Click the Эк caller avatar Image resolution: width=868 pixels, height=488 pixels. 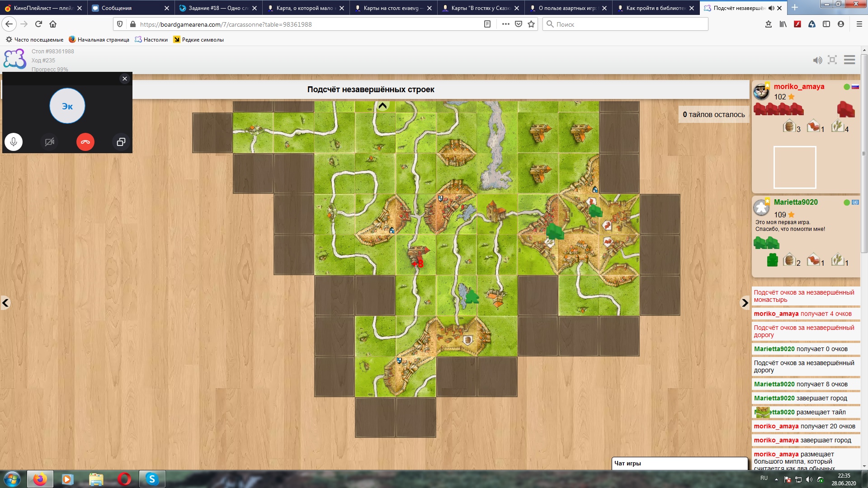pos(67,106)
